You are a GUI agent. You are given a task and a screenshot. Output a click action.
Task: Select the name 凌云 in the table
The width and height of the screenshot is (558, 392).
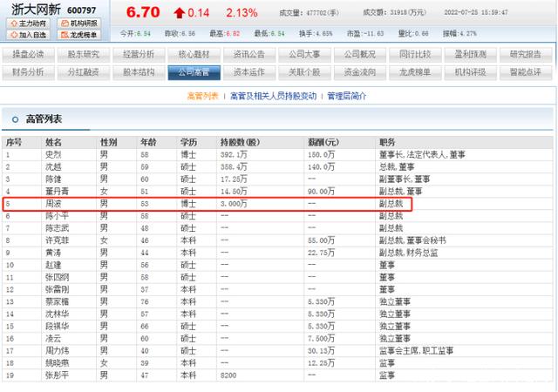tap(53, 338)
